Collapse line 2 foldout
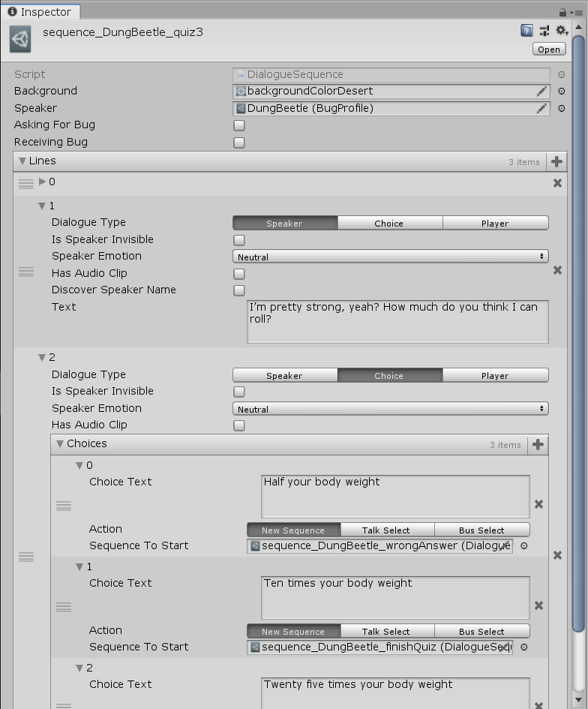Screen dimensions: 588x709 (x=41, y=358)
